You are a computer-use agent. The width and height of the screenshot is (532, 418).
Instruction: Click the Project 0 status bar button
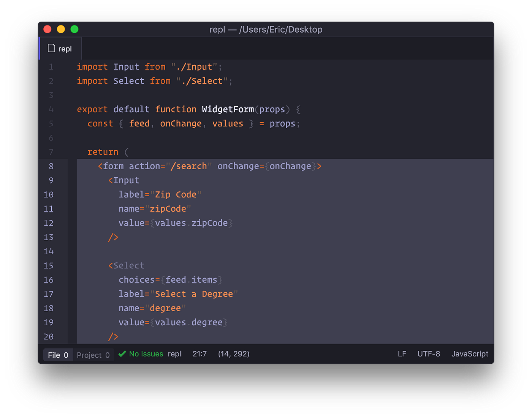(93, 355)
